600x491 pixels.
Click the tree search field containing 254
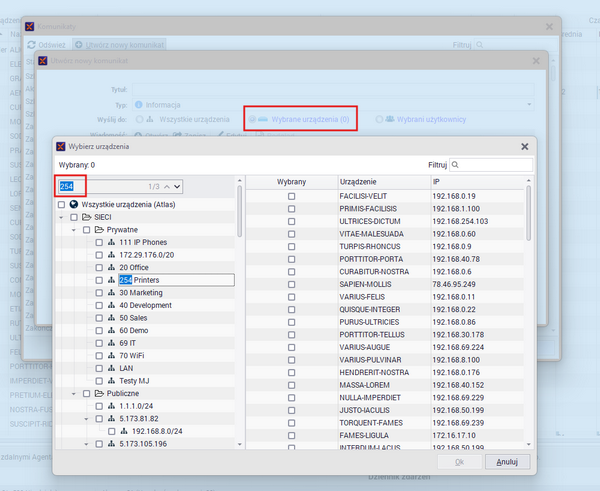120,187
